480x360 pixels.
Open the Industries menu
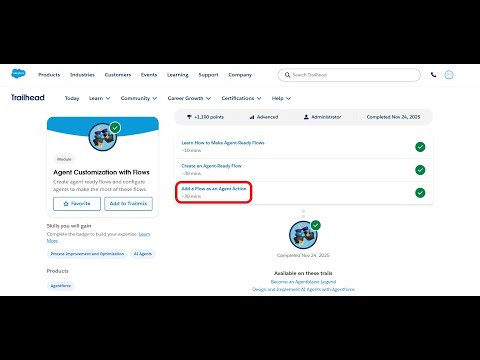tap(82, 75)
